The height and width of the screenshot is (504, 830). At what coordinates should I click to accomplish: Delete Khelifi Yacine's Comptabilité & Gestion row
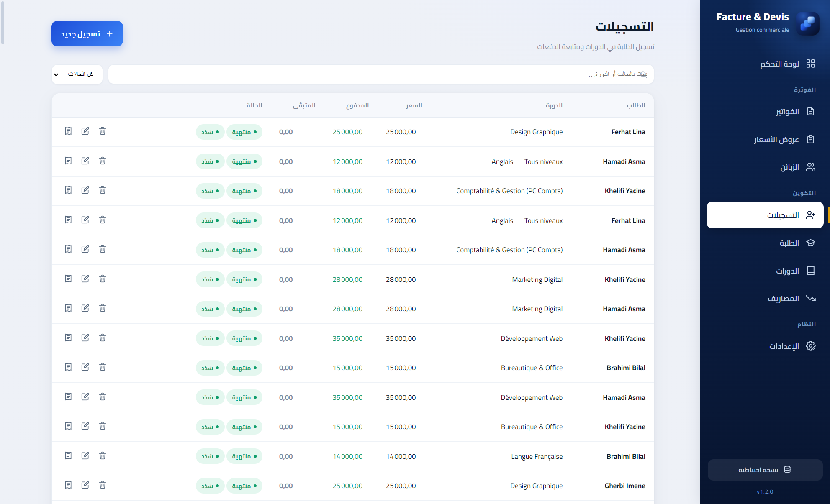tap(103, 190)
